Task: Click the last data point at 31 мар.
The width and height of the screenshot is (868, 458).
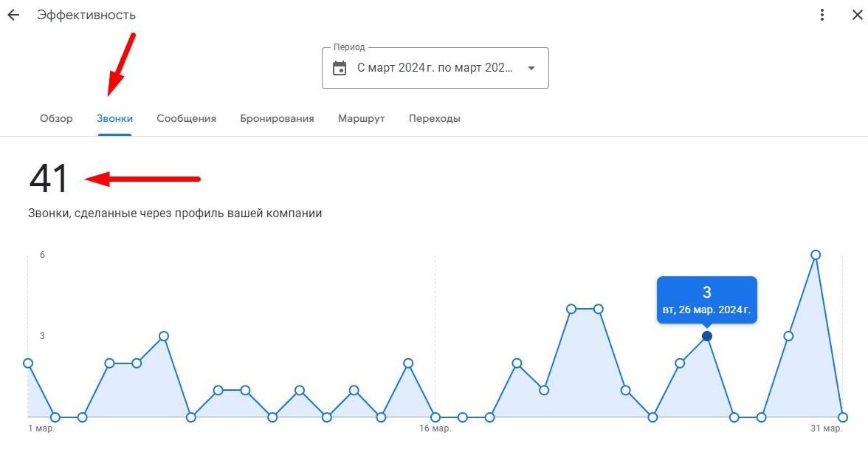Action: [x=843, y=417]
